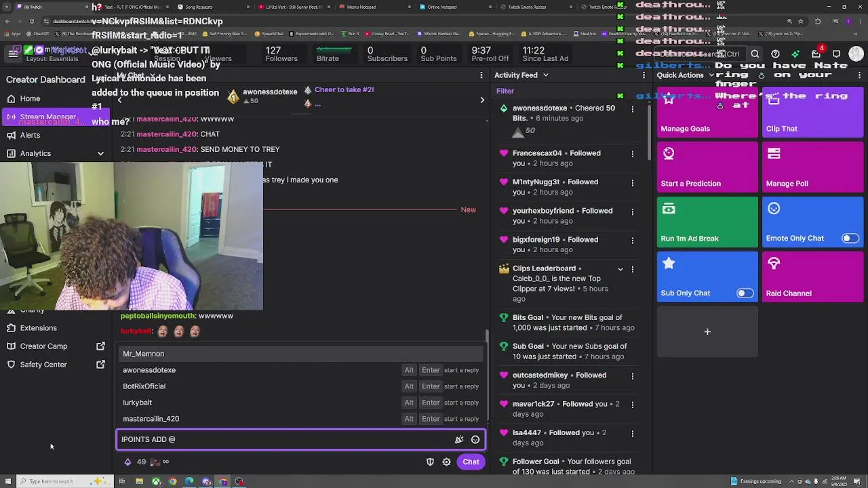Screen dimensions: 868x488
Task: Open the hamburger navigation menu
Action: point(13,54)
